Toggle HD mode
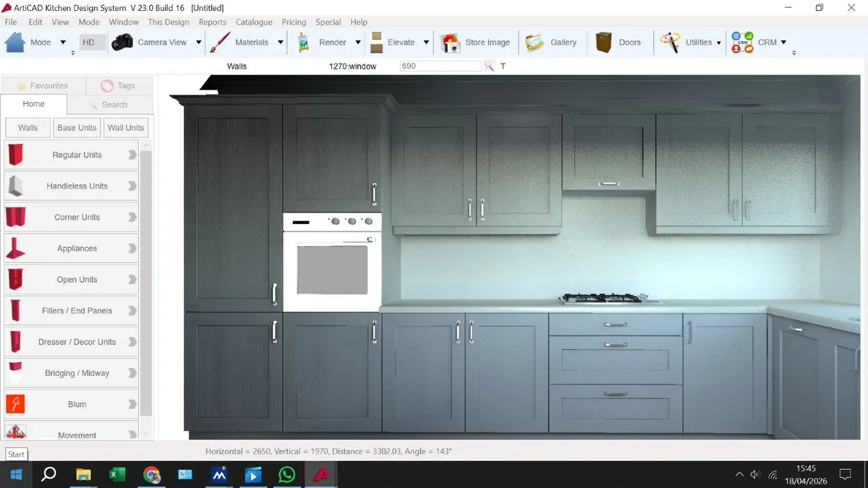This screenshot has width=868, height=488. (91, 42)
